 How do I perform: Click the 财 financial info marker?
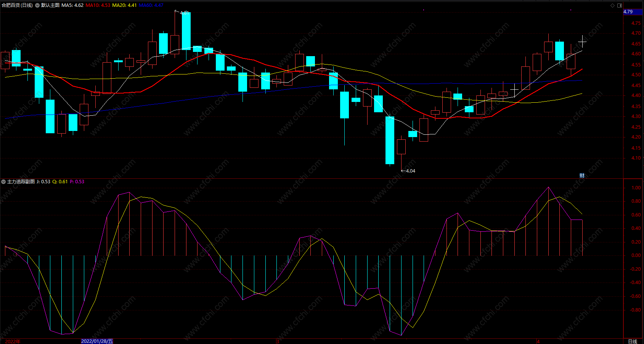coord(582,176)
